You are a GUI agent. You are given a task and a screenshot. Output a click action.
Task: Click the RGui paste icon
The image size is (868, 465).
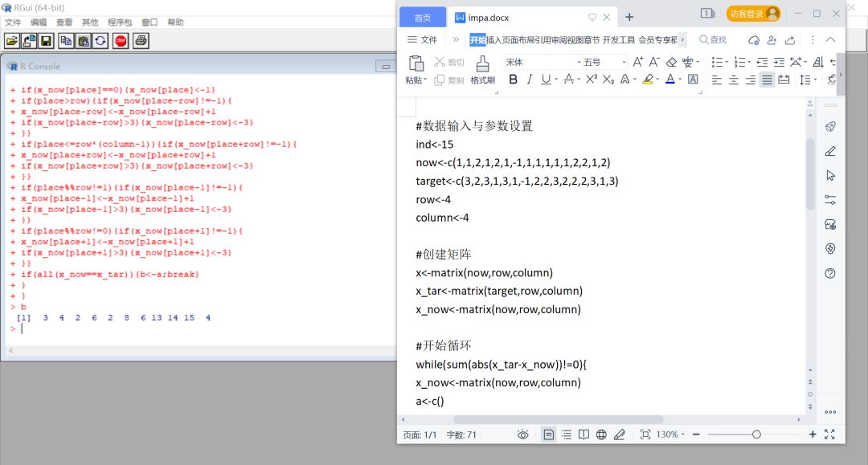[84, 41]
